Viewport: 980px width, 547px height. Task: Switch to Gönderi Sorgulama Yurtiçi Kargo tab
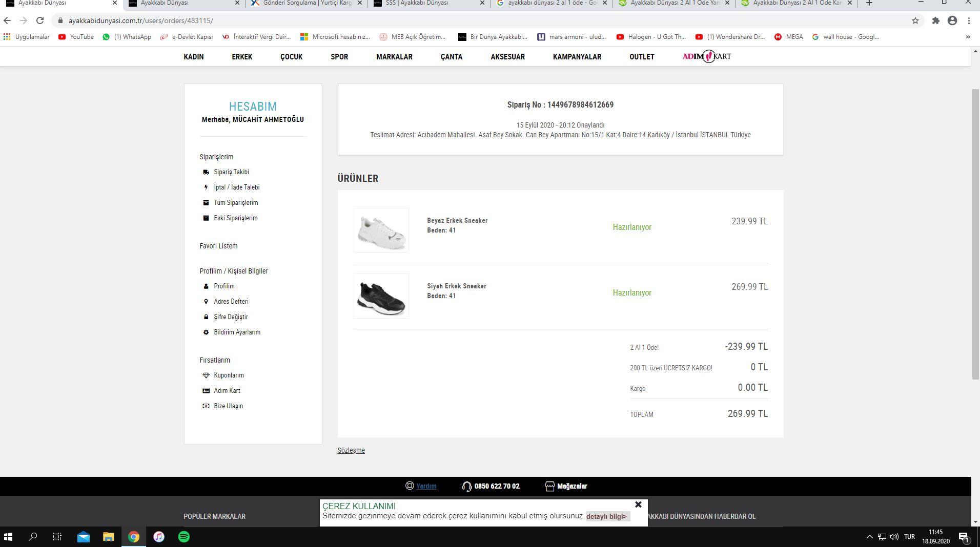tap(306, 3)
